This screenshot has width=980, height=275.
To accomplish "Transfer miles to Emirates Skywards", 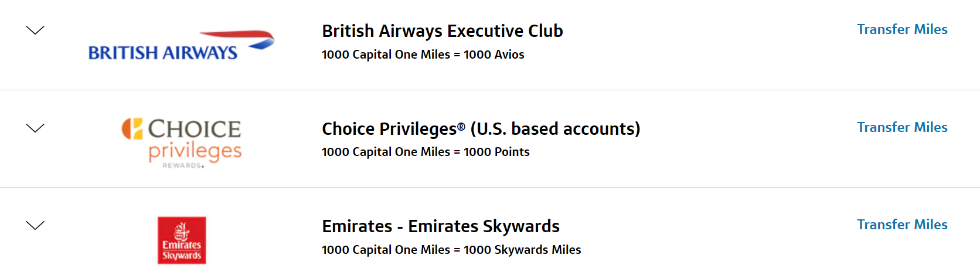I will 902,225.
